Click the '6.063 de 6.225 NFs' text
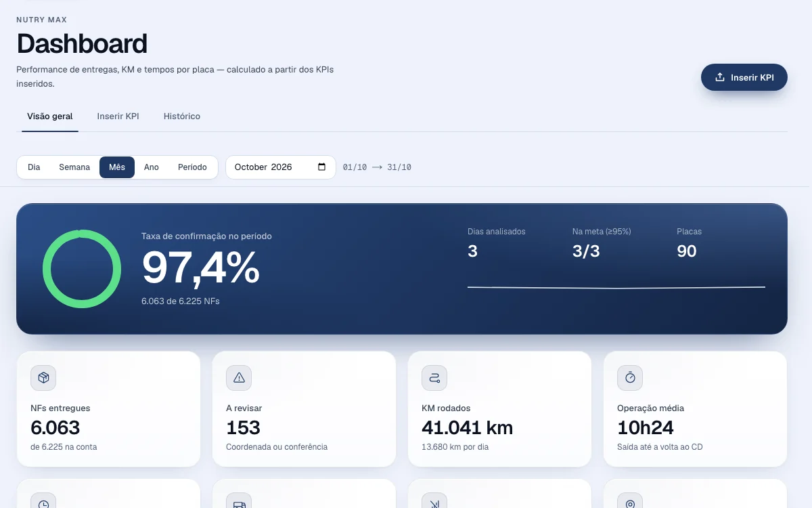The image size is (812, 508). [180, 301]
